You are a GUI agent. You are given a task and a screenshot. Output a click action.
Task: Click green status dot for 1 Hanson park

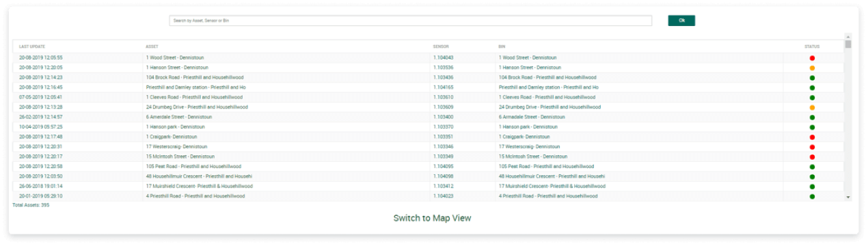tap(812, 127)
